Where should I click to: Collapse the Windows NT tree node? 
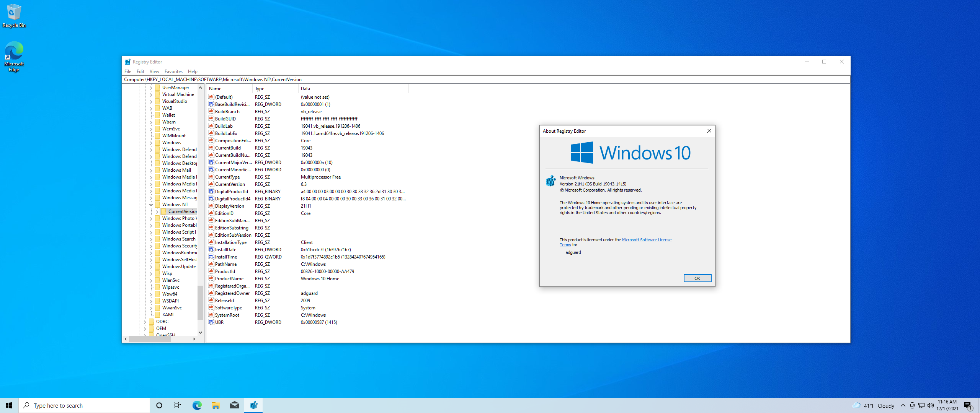pyautogui.click(x=151, y=205)
